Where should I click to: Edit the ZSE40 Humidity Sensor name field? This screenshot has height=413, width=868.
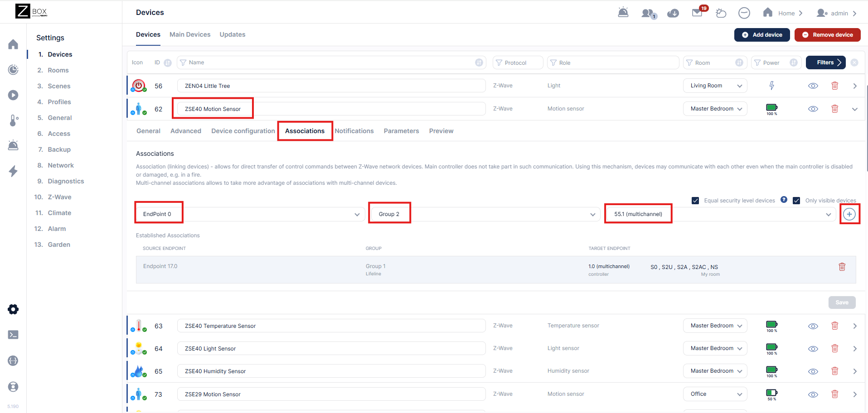[x=331, y=371]
